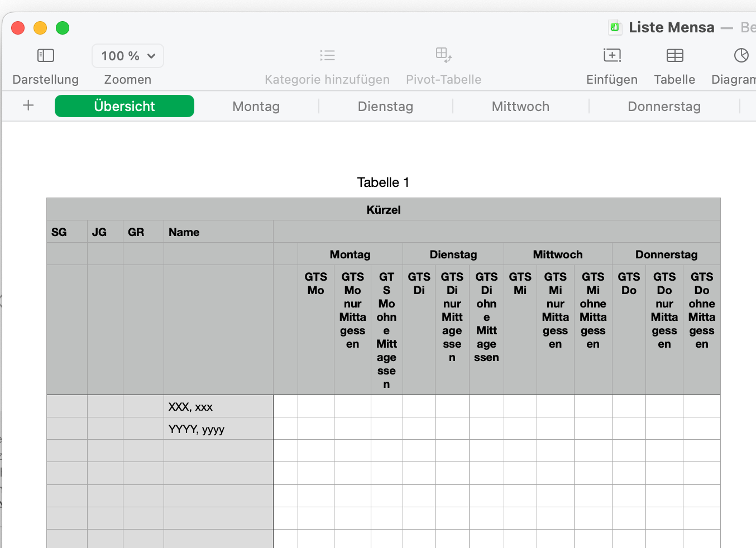Select the YYYY, yyyy name cell
The width and height of the screenshot is (756, 548).
click(218, 429)
